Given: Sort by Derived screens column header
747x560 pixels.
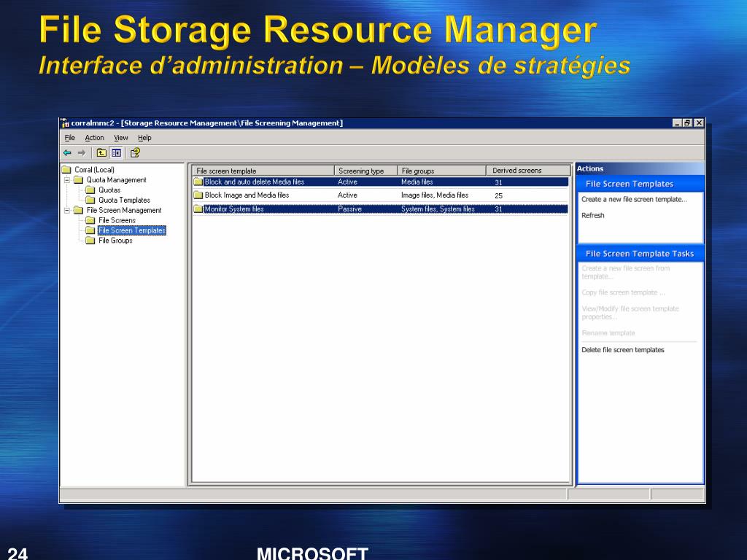Looking at the screenshot, I should coord(528,171).
